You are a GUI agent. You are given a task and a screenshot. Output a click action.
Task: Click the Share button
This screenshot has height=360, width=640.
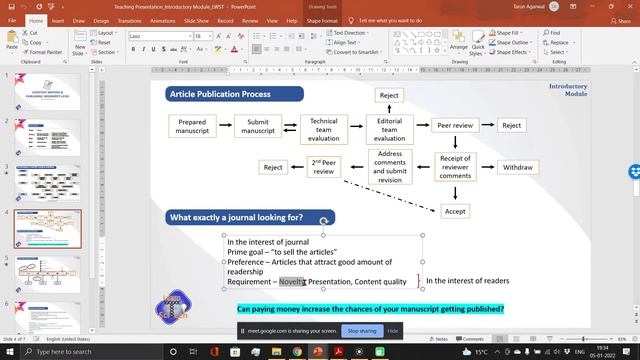point(620,20)
